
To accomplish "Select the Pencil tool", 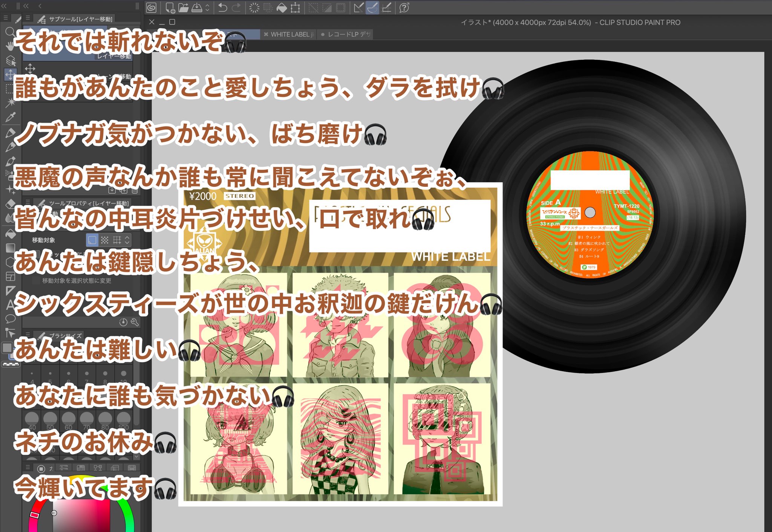I will click(10, 147).
